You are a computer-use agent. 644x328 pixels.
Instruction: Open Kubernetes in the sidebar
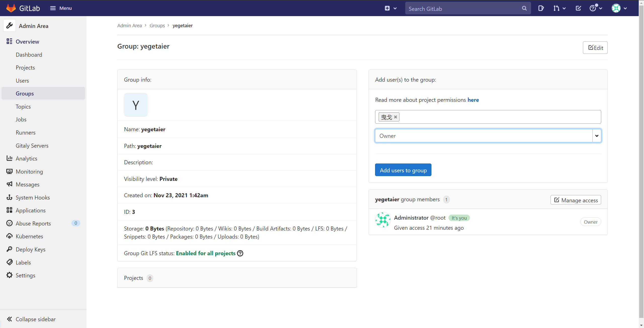(29, 236)
